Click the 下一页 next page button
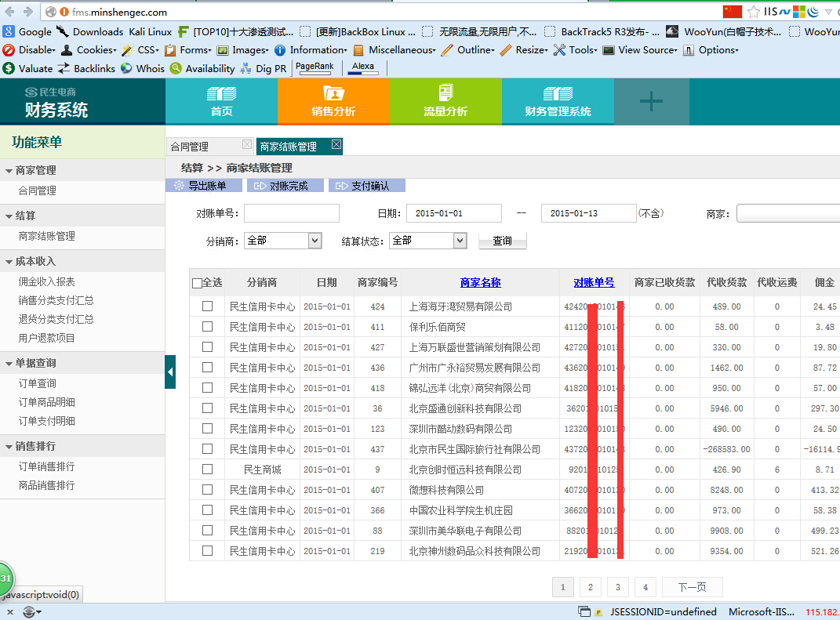Screen dimensions: 840x620 [692, 587]
